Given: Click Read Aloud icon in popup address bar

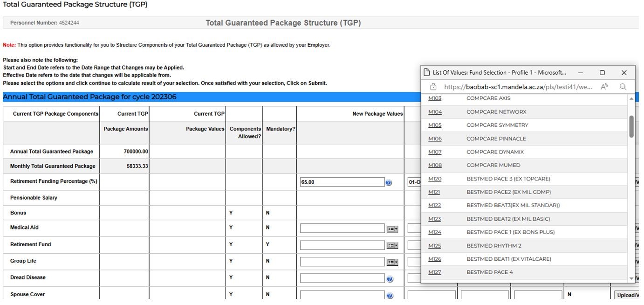Looking at the screenshot, I should [604, 87].
